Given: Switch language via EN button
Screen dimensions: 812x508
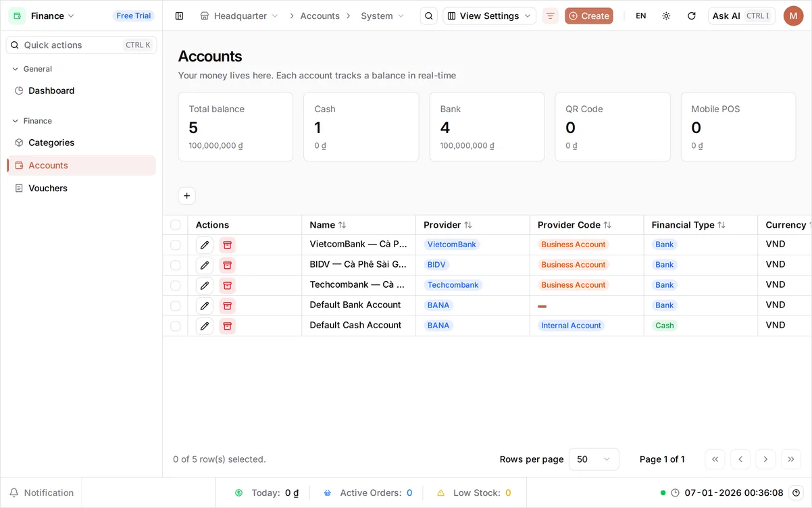Looking at the screenshot, I should pyautogui.click(x=640, y=16).
